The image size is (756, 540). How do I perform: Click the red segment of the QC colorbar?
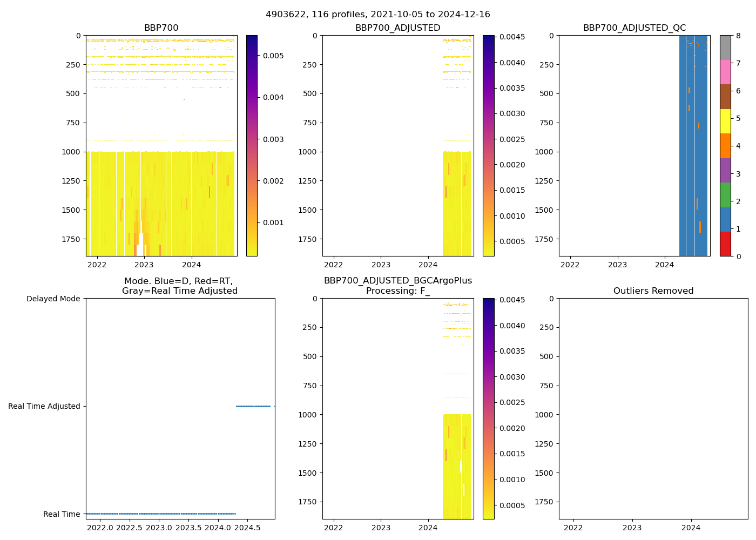coord(725,244)
